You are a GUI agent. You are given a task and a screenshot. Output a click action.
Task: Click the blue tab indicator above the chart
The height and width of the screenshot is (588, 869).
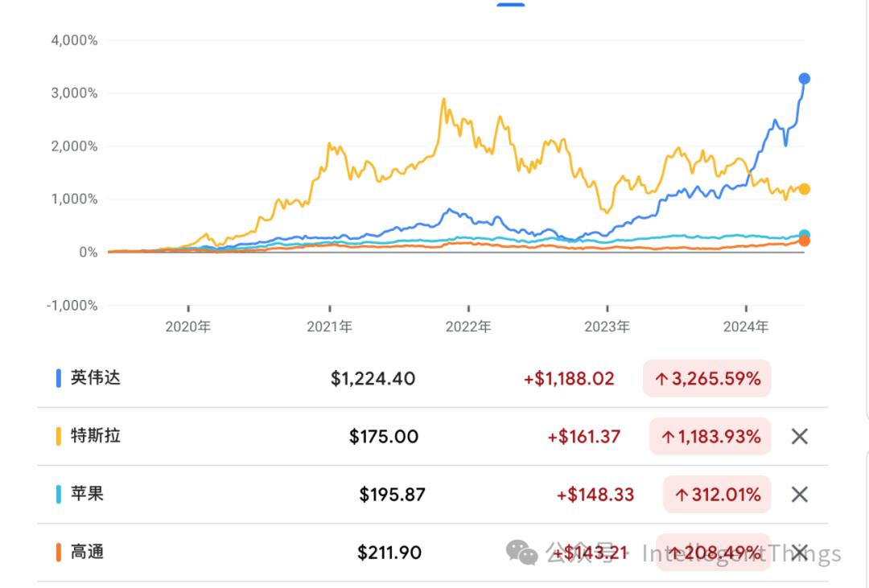(x=511, y=4)
